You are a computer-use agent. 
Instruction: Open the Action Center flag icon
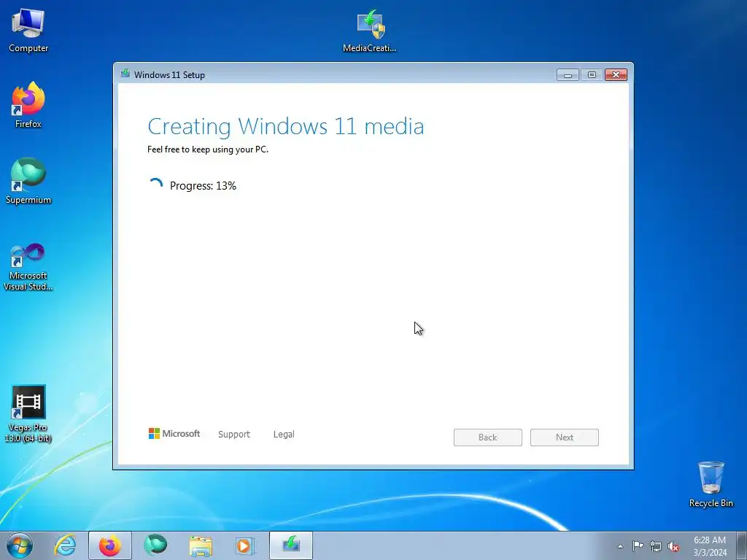[638, 546]
